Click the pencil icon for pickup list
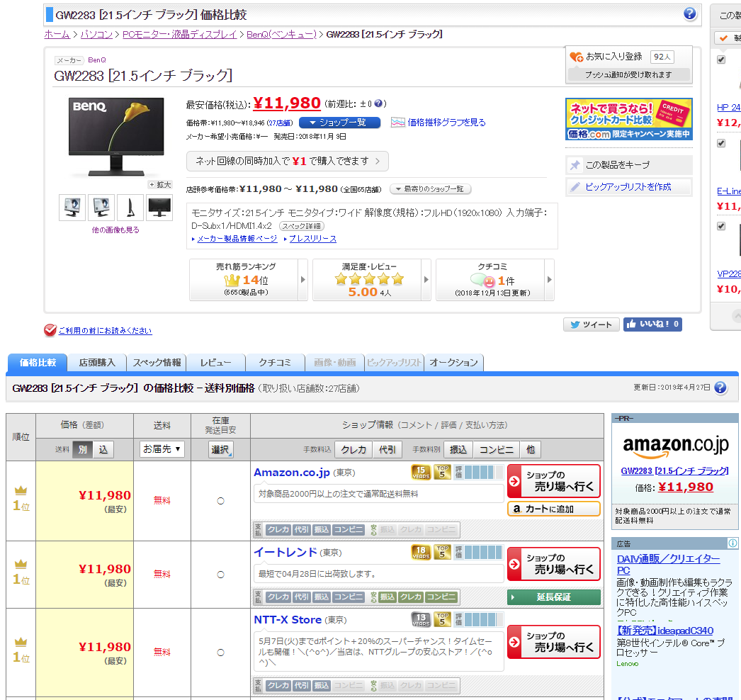The image size is (741, 700). tap(575, 187)
